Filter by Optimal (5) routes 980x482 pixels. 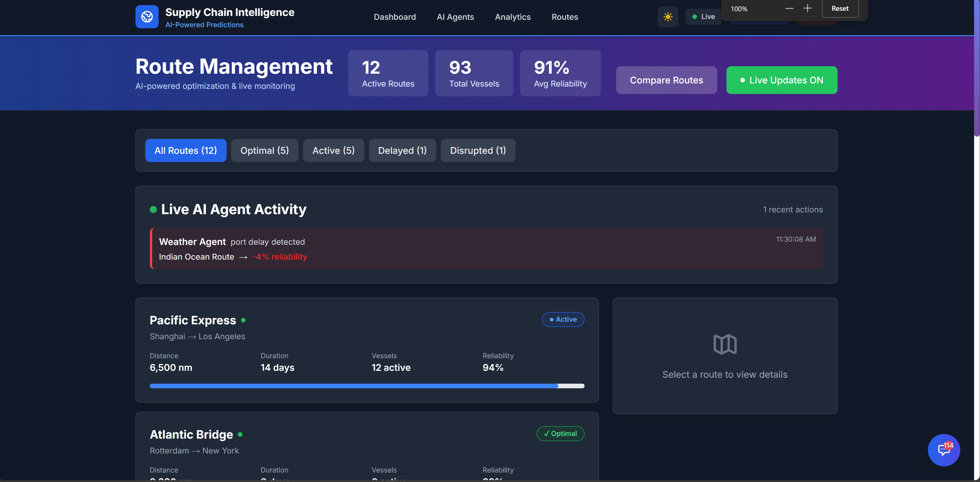(264, 151)
